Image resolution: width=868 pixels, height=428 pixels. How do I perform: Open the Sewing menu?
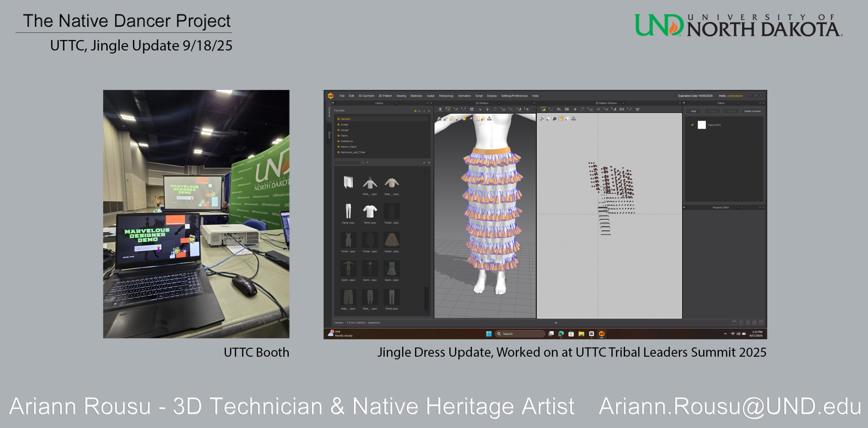click(x=401, y=96)
